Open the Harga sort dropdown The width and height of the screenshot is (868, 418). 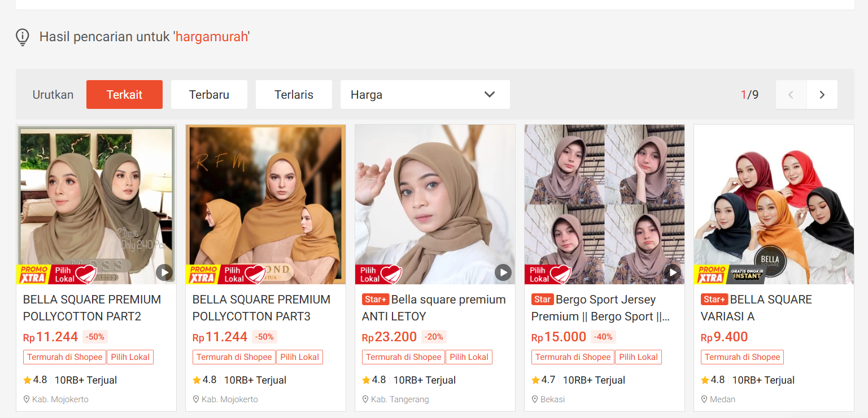click(x=425, y=94)
